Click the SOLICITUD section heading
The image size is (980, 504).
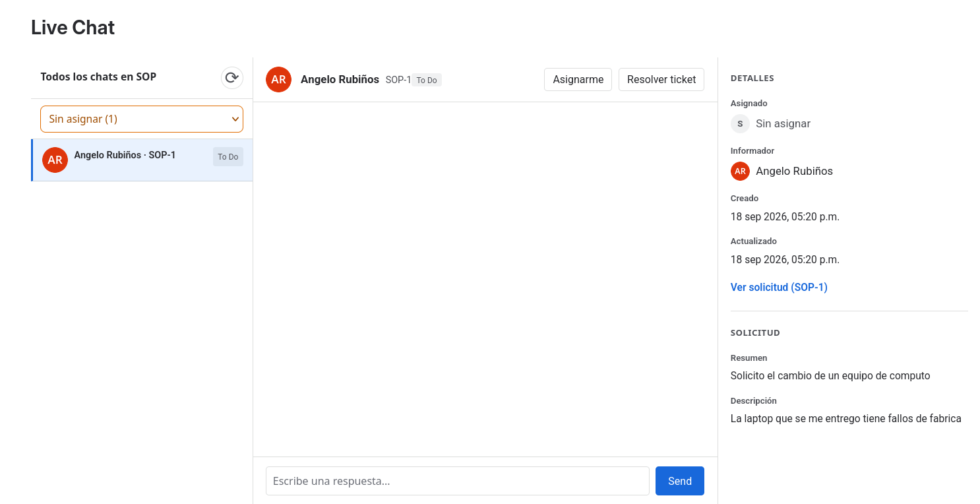(755, 332)
